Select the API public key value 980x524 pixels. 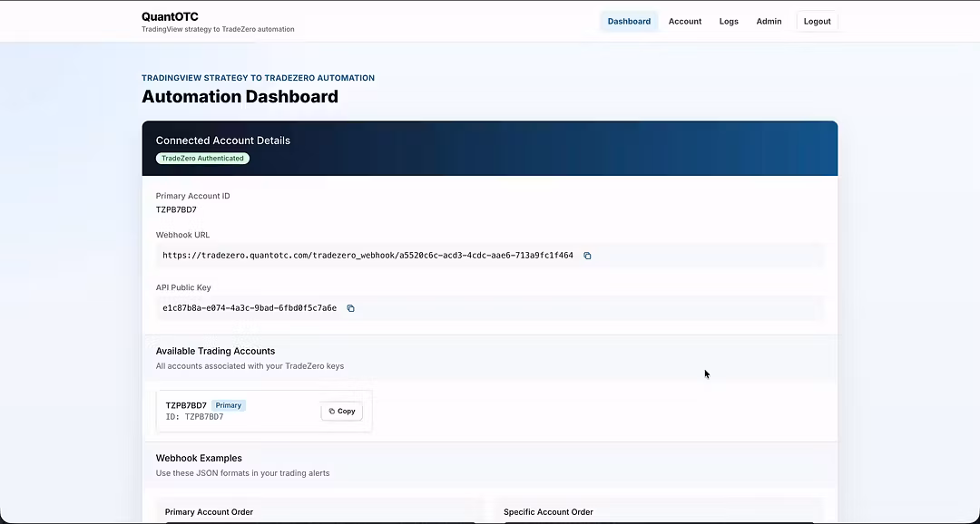click(250, 308)
